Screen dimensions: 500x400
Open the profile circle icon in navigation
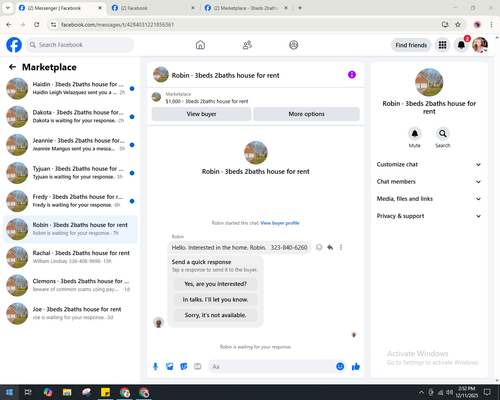294,45
